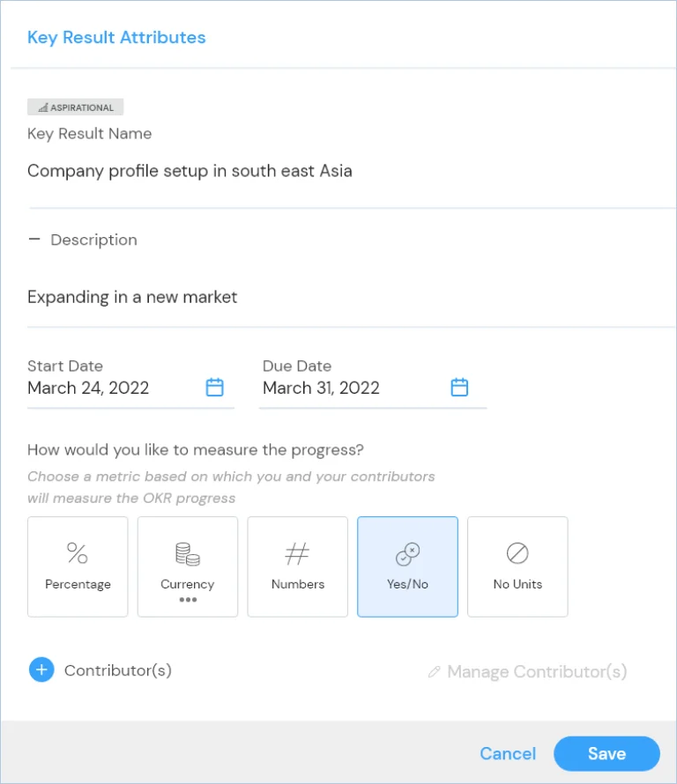
Task: Cancel editing the key result
Action: point(508,753)
